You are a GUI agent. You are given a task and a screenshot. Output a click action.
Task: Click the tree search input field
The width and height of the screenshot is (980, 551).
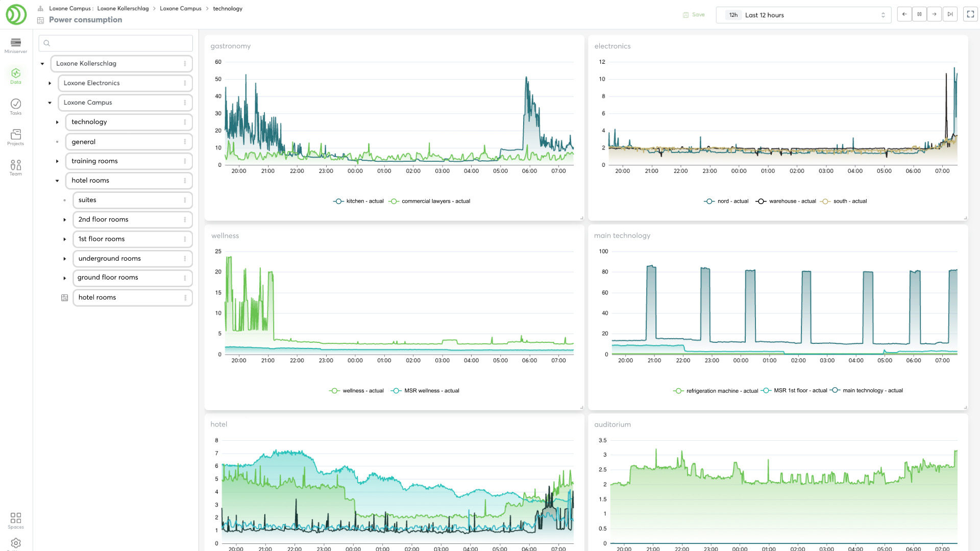pos(116,43)
